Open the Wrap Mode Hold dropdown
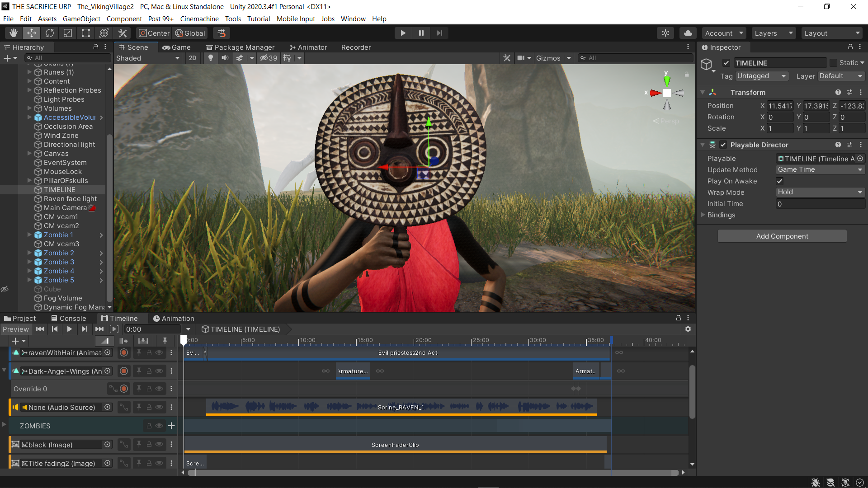 820,192
